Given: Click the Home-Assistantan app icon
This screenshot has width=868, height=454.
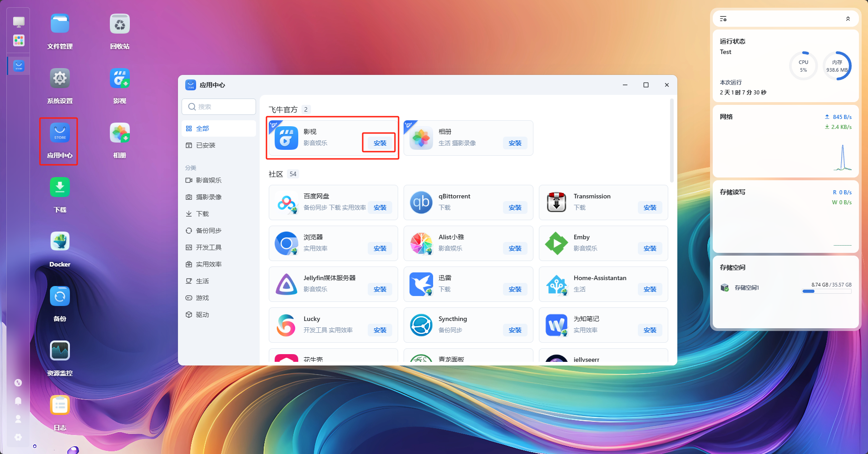Looking at the screenshot, I should coord(557,284).
